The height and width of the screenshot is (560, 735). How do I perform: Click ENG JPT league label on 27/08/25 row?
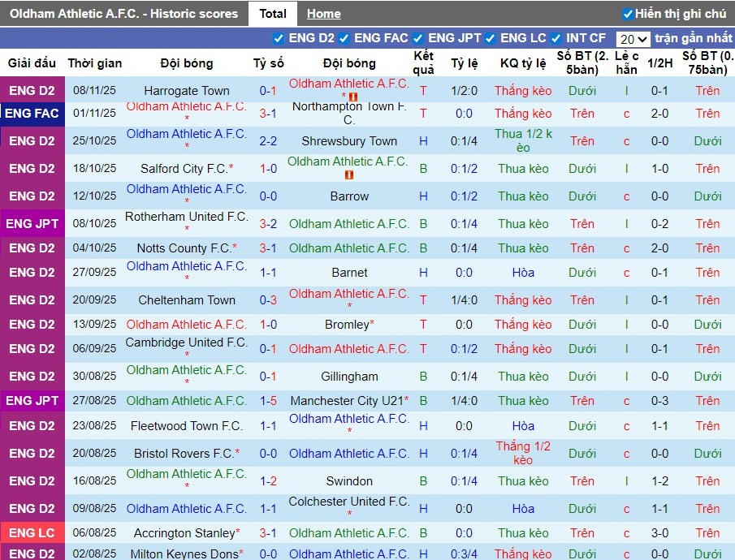[32, 401]
